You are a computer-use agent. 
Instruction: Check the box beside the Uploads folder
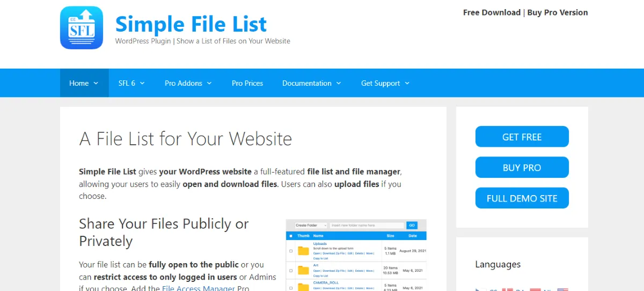(291, 251)
